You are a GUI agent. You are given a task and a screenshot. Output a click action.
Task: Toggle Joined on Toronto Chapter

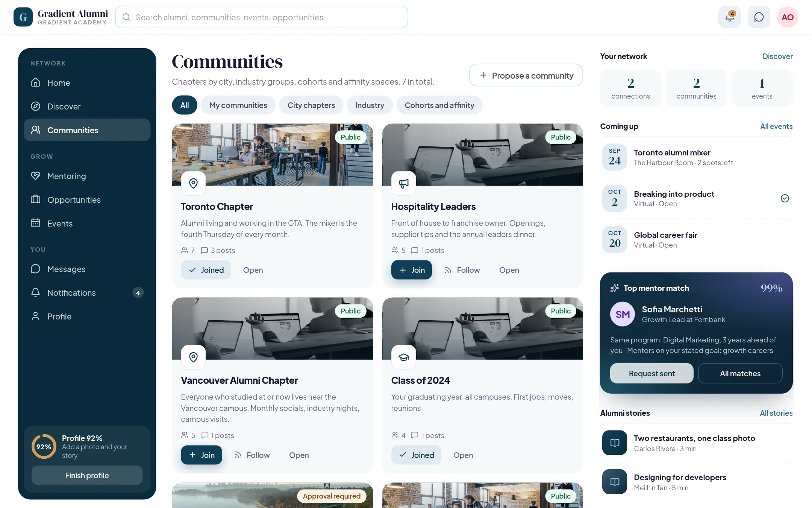[206, 270]
